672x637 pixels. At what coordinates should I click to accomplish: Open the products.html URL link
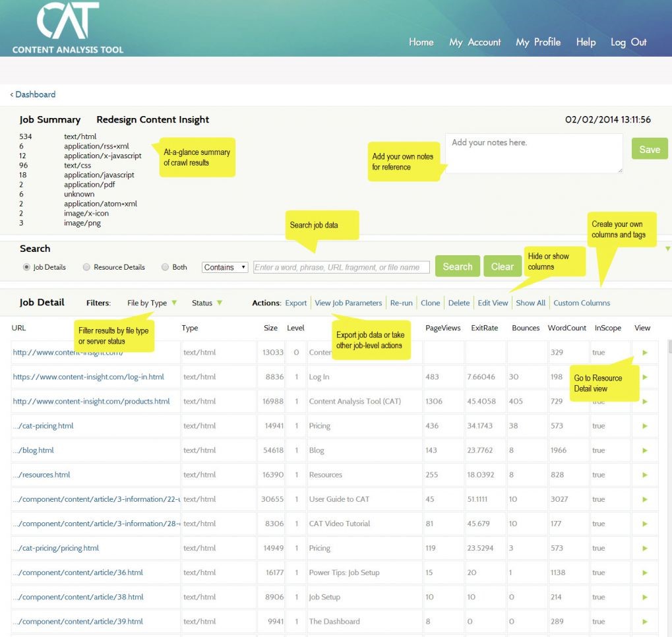(91, 401)
